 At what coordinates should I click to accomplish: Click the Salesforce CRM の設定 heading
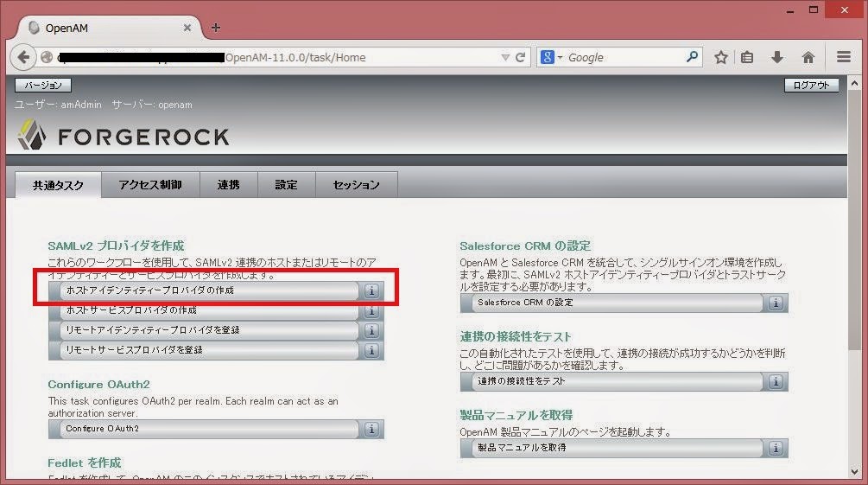(525, 246)
